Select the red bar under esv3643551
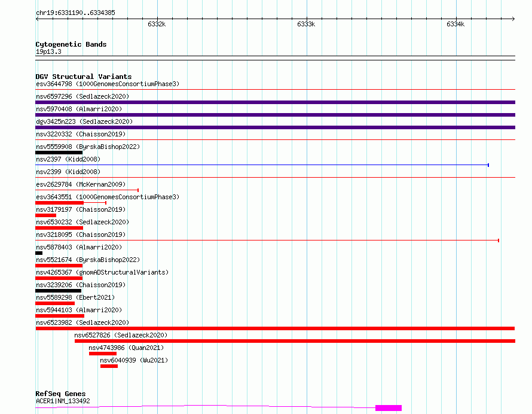This screenshot has width=532, height=414. [x=59, y=203]
